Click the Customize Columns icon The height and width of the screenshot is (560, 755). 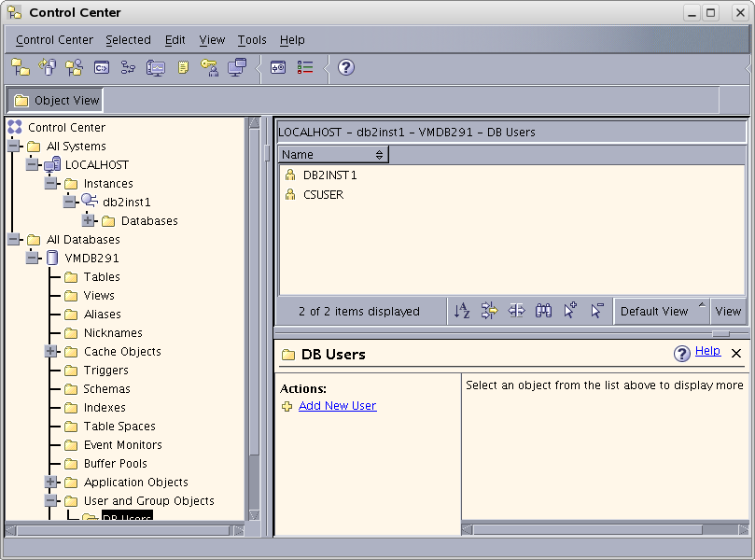pyautogui.click(x=516, y=311)
